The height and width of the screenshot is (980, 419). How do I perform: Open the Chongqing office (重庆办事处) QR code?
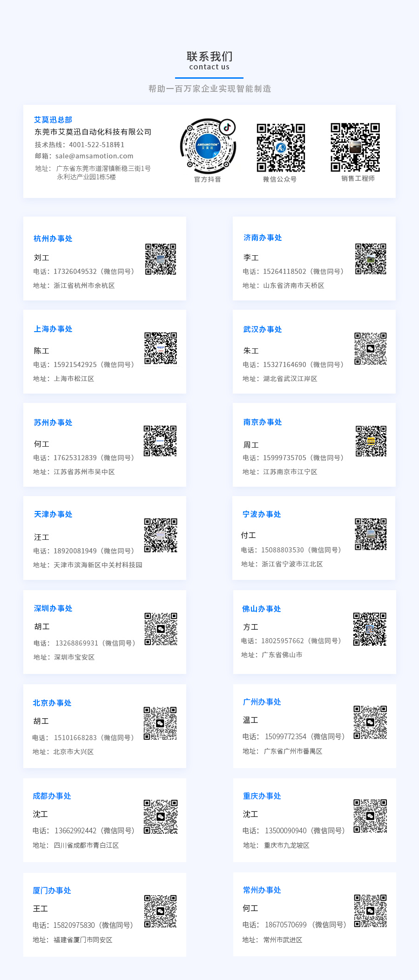tap(370, 816)
